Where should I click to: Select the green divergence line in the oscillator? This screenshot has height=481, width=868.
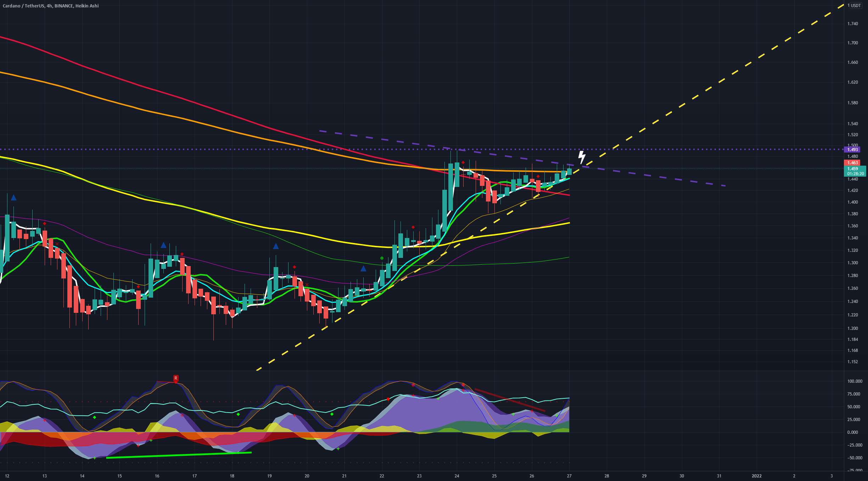point(179,455)
